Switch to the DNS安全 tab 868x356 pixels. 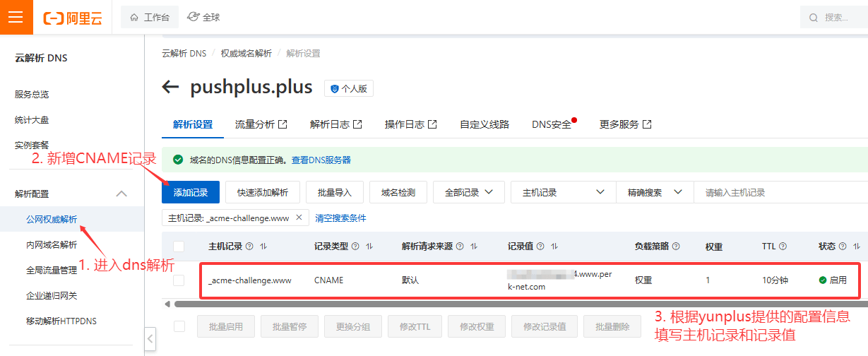[551, 124]
